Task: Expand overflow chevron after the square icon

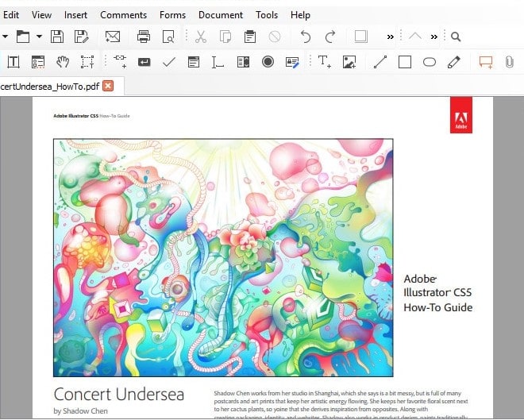Action: [391, 37]
